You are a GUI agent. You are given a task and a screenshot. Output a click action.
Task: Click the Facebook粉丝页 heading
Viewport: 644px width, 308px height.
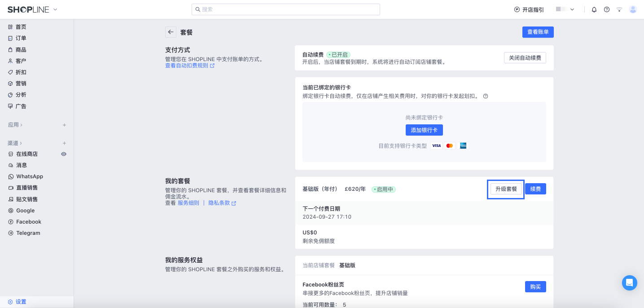pos(323,285)
